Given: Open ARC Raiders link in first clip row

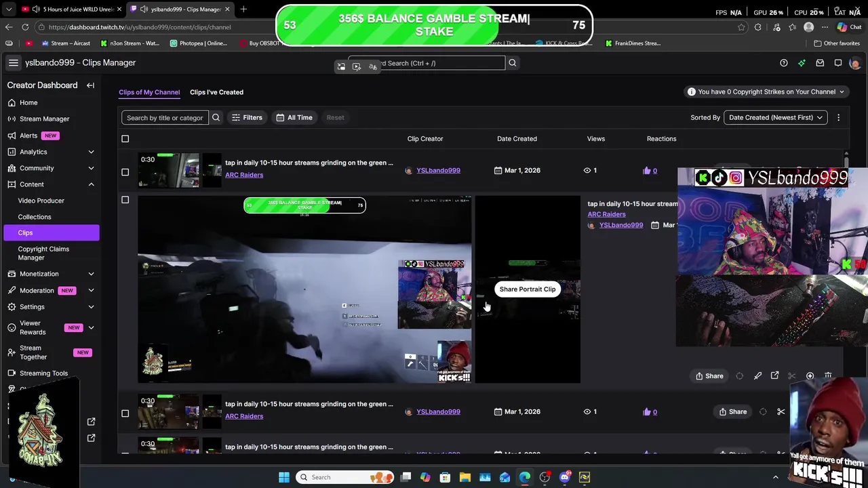Looking at the screenshot, I should [244, 175].
